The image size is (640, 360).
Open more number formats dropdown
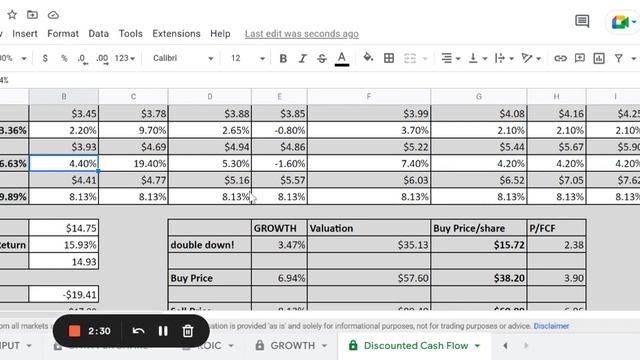coord(124,58)
